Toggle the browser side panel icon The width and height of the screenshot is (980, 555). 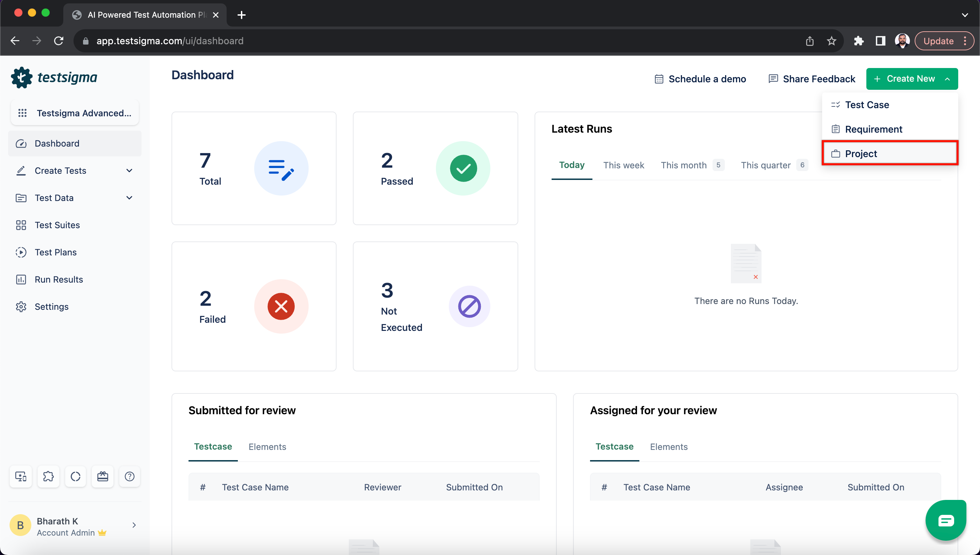click(x=880, y=41)
